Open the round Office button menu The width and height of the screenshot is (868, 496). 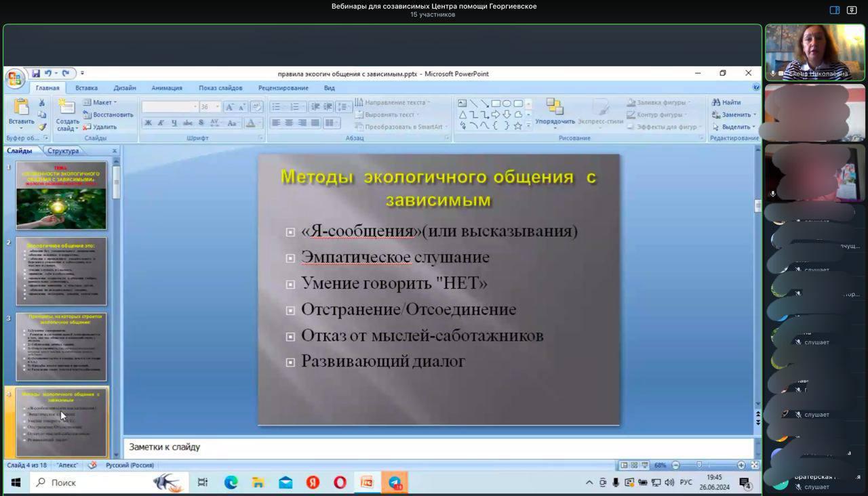coord(14,79)
